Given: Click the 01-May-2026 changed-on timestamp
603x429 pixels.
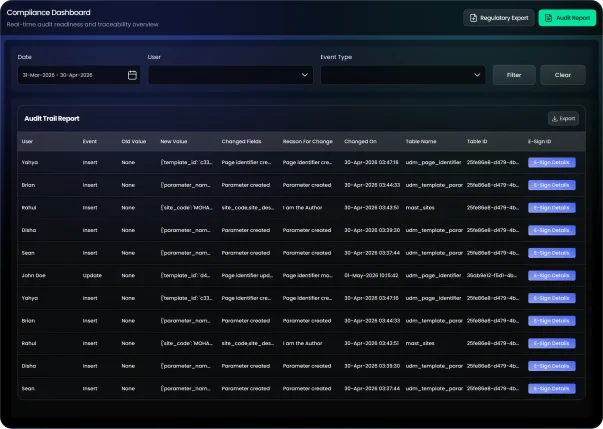Looking at the screenshot, I should 371,275.
